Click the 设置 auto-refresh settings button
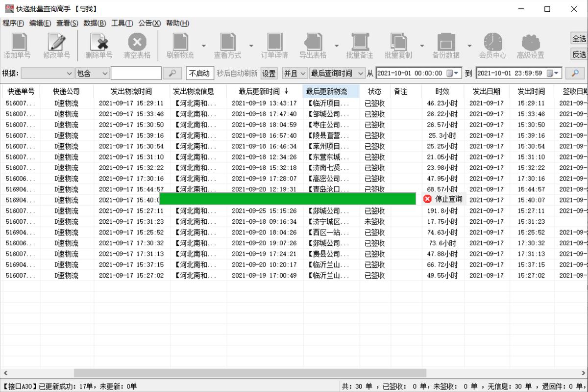 [x=269, y=73]
